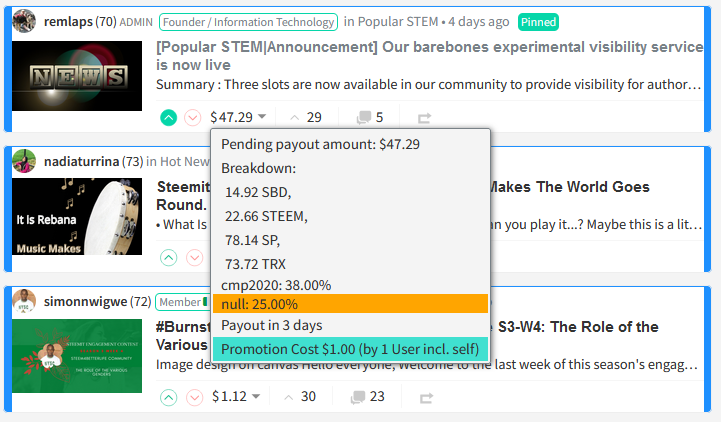
Task: Toggle upvote on nadiaturrina's Rebana post
Action: [169, 258]
